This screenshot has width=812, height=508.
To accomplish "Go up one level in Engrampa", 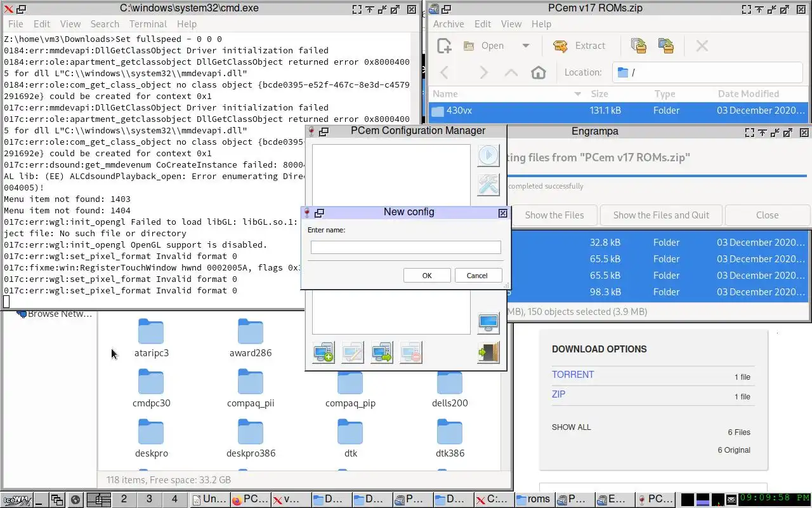I will [x=511, y=72].
